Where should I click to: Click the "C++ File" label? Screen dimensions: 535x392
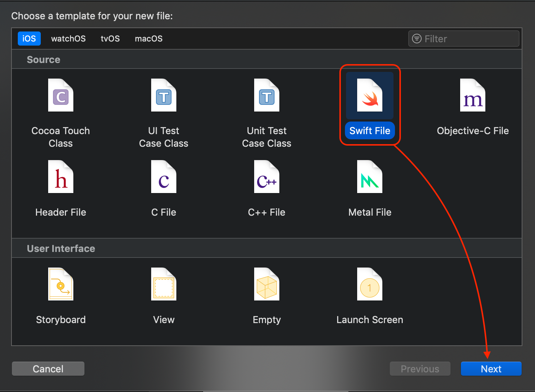coord(267,212)
